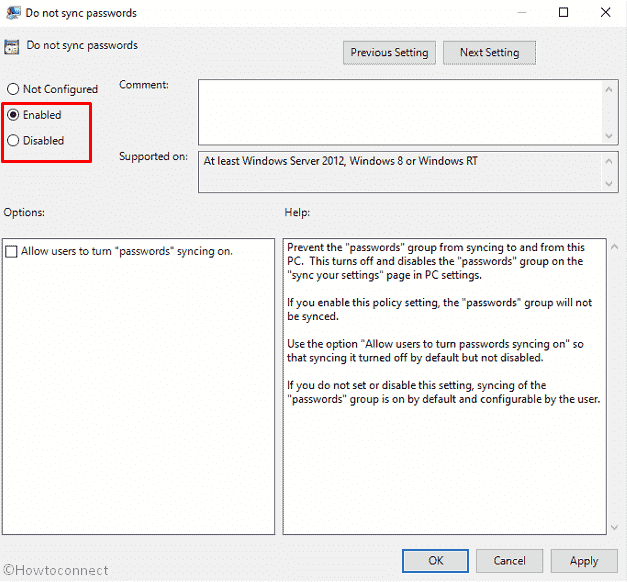Close the Do not sync passwords dialog
Viewport: 627px width, 582px height.
coord(607,13)
